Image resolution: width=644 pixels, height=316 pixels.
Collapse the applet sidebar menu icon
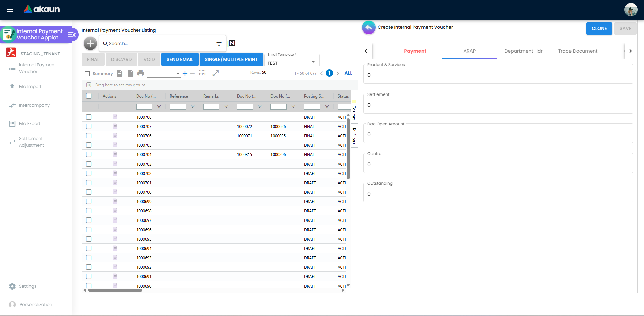click(x=71, y=35)
